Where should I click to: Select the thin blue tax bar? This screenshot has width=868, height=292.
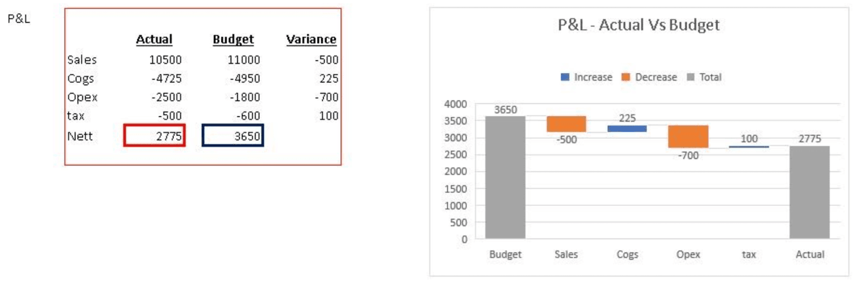click(749, 147)
